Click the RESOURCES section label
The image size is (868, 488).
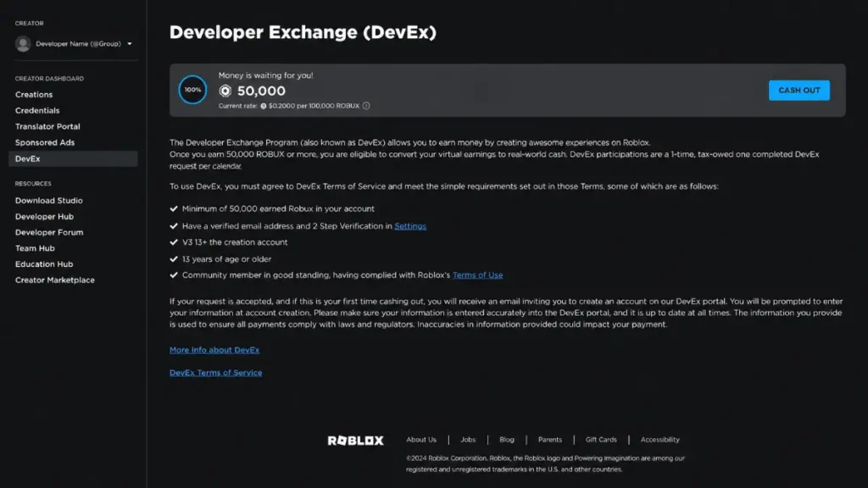coord(33,184)
